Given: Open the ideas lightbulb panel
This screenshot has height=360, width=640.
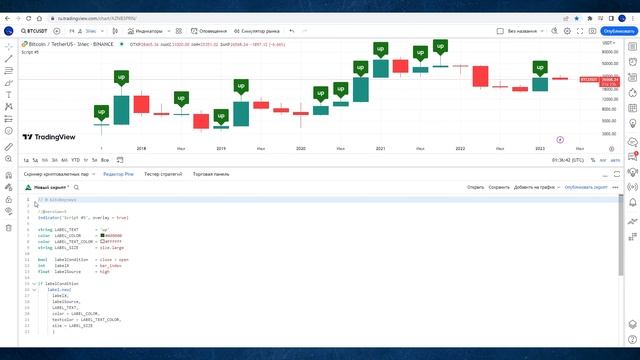Looking at the screenshot, I should (632, 123).
